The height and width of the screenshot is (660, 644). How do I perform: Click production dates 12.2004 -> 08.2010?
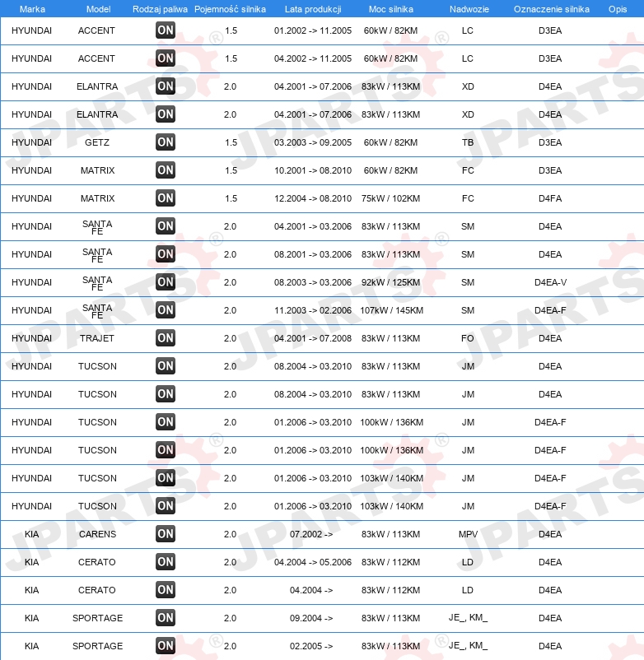[x=313, y=198]
